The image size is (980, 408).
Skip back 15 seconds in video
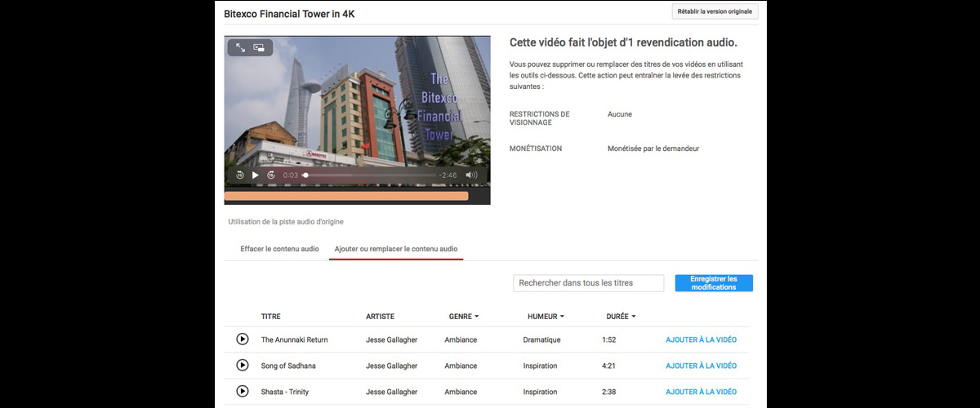tap(240, 175)
